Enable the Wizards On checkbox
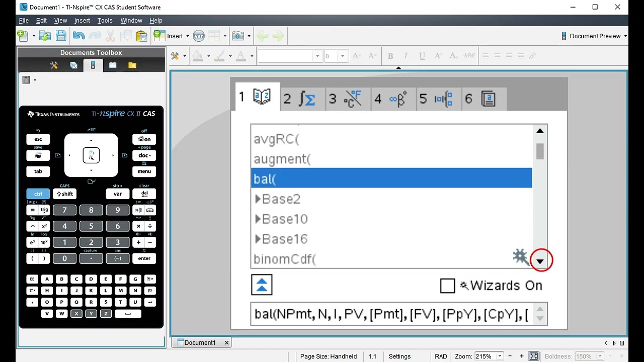 [447, 286]
